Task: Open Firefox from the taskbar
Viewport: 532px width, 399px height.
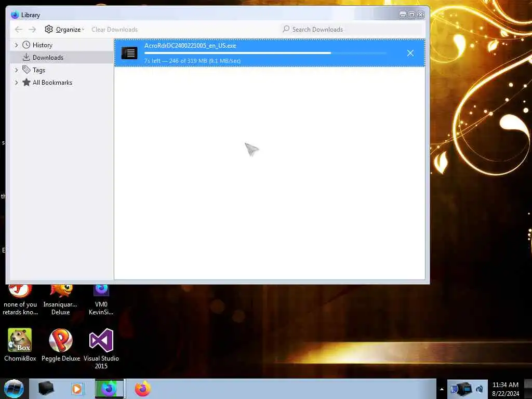Action: 143,389
